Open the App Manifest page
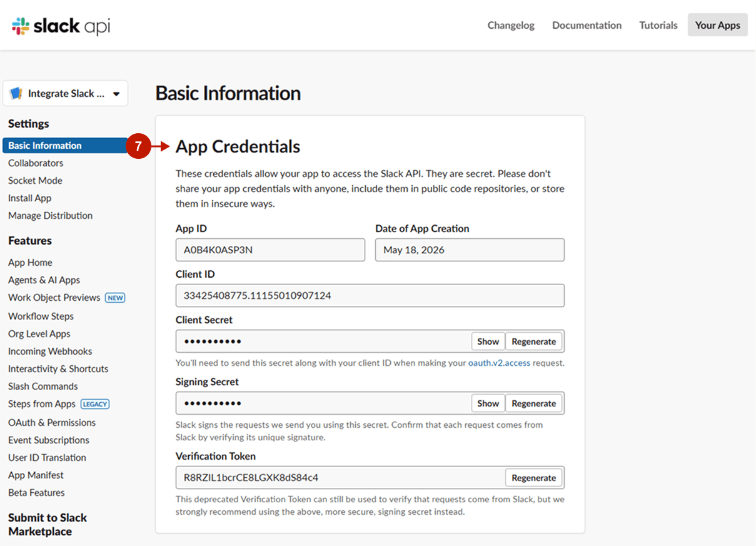 (36, 475)
